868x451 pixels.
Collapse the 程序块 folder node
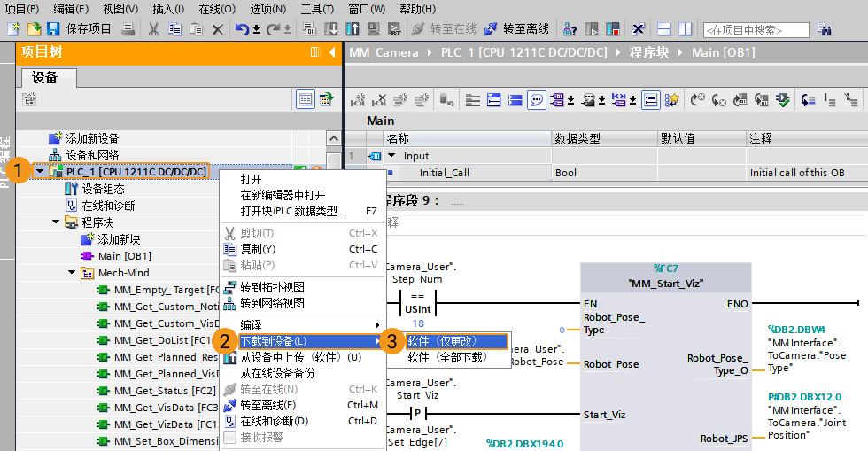pyautogui.click(x=56, y=222)
